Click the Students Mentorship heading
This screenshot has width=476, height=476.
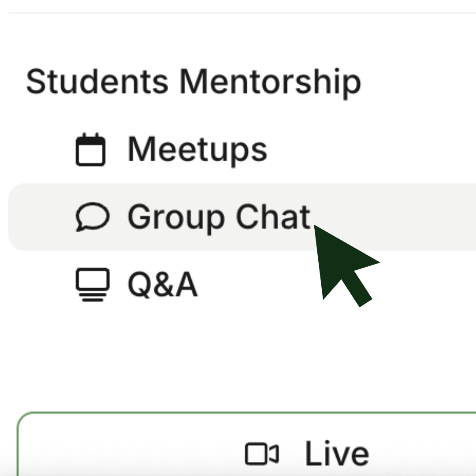click(x=193, y=82)
